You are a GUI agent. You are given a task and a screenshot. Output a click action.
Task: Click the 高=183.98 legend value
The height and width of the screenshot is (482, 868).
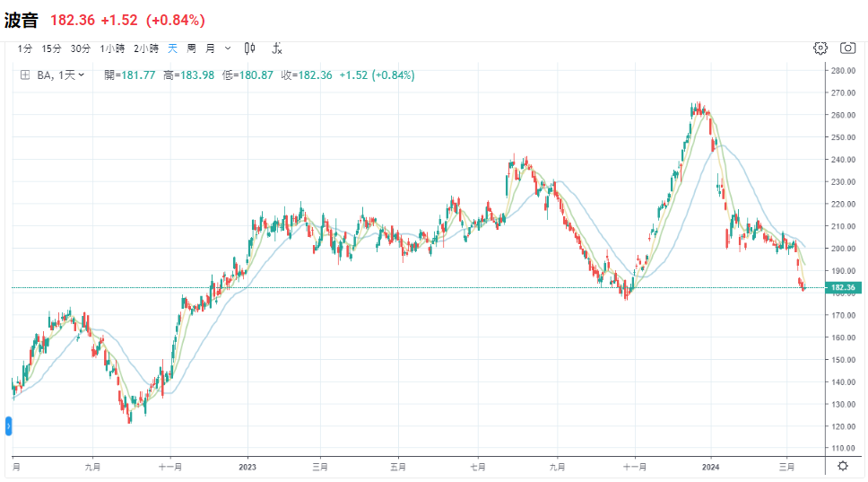click(189, 74)
